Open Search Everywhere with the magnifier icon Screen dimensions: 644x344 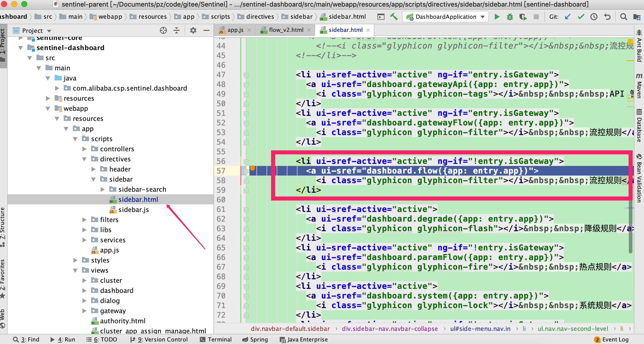click(x=624, y=17)
